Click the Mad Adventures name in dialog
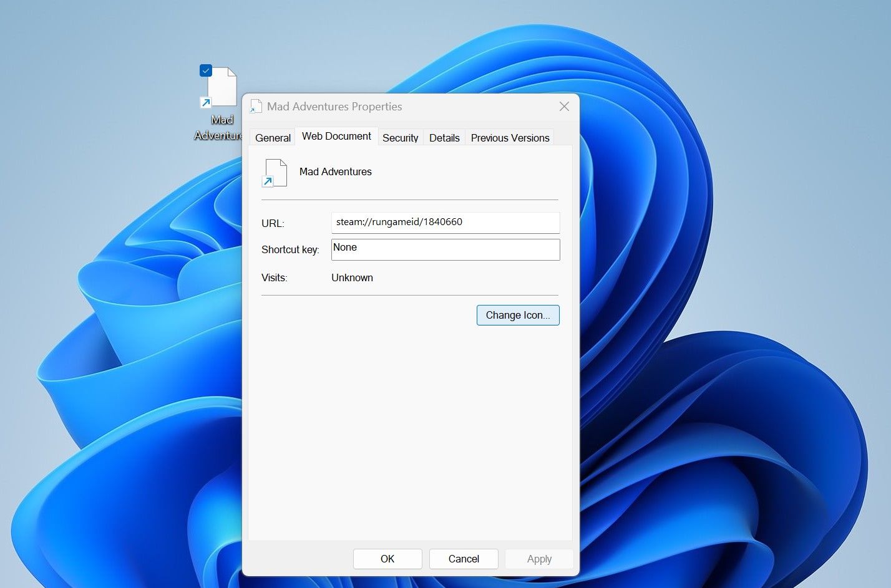Screen dimensions: 891x588 pyautogui.click(x=336, y=171)
